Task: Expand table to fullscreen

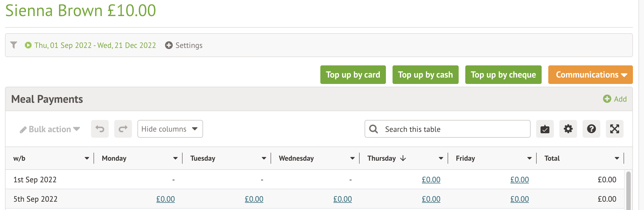Action: click(x=614, y=129)
